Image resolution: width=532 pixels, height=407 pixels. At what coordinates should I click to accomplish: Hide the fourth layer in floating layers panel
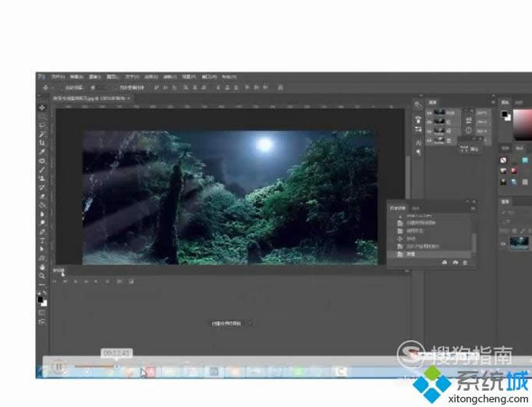pyautogui.click(x=430, y=140)
